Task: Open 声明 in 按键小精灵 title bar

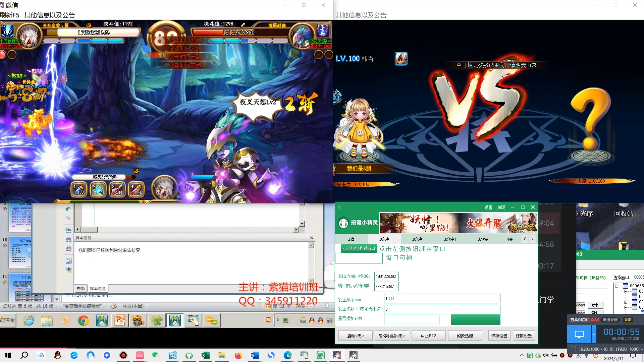Action: 501,207
